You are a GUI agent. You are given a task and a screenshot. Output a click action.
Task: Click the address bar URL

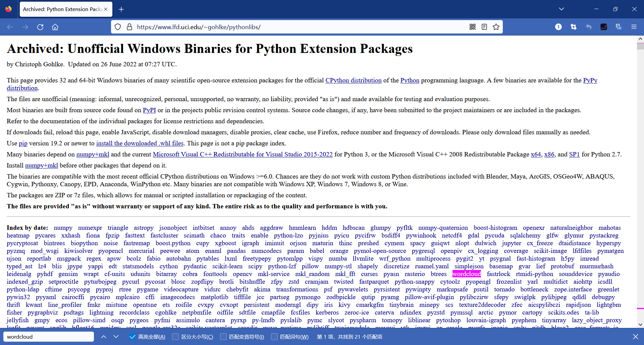(x=199, y=27)
